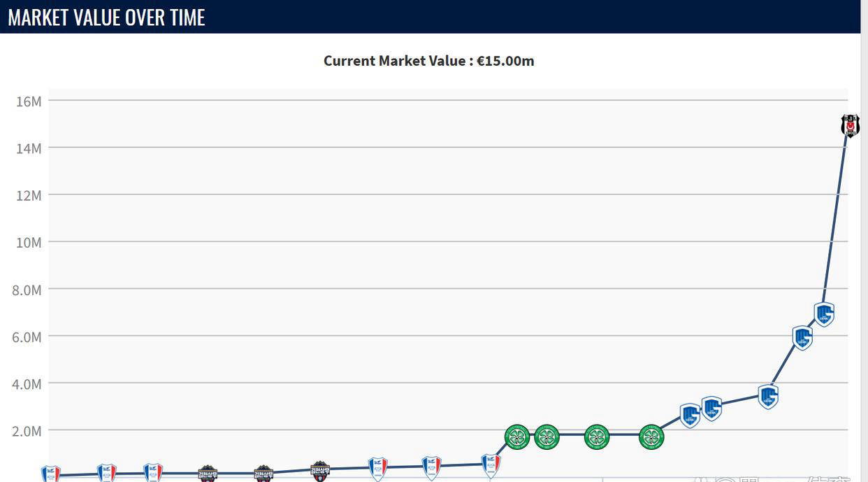Click the second Celtic crest on the line
The height and width of the screenshot is (482, 868).
point(547,437)
